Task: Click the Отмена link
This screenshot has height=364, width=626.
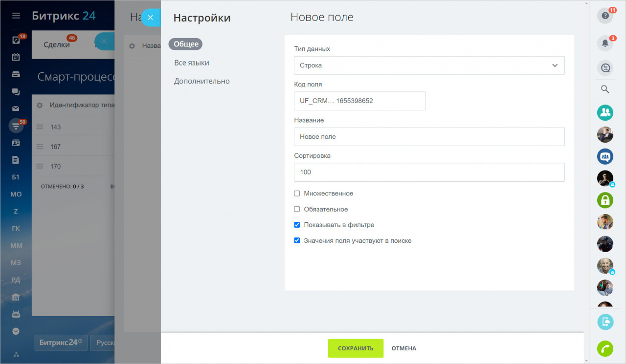Action: pos(404,348)
